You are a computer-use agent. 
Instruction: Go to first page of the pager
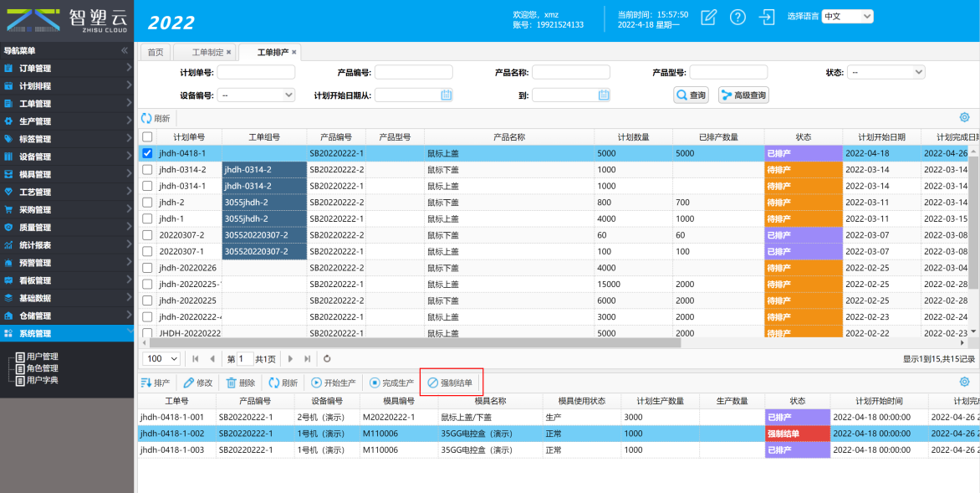click(196, 358)
